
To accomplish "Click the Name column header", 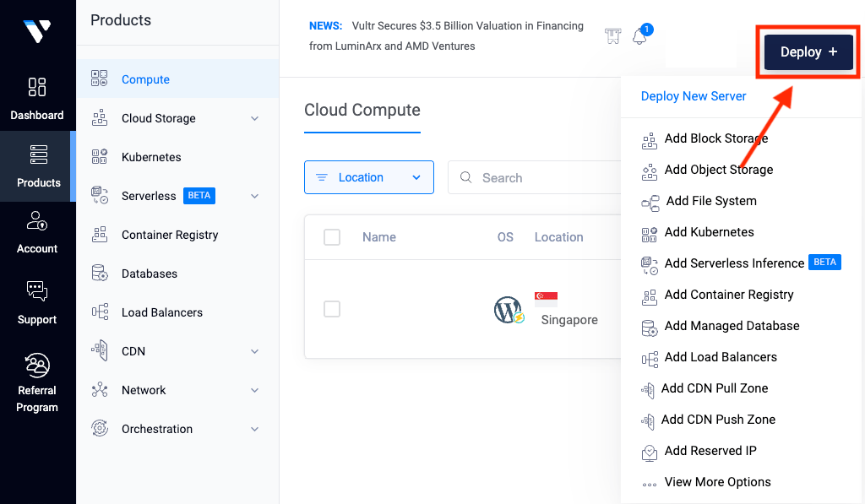I will click(379, 237).
